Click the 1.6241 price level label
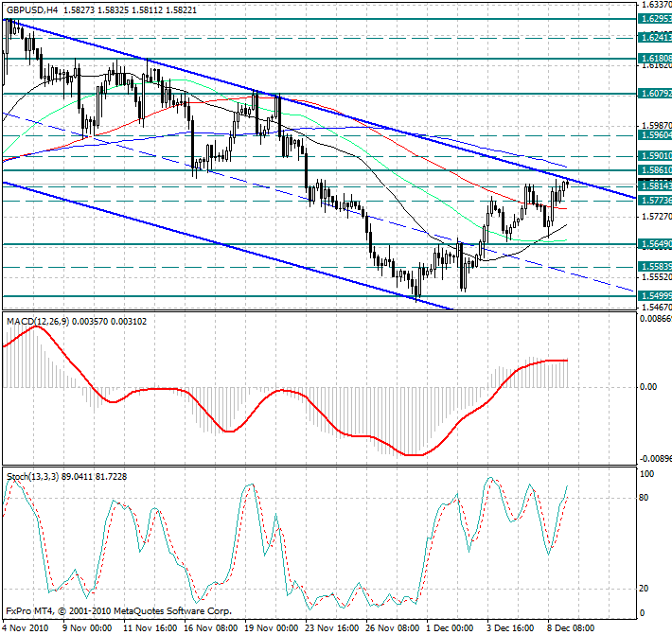Viewport: 672px width, 635px height. click(x=655, y=38)
